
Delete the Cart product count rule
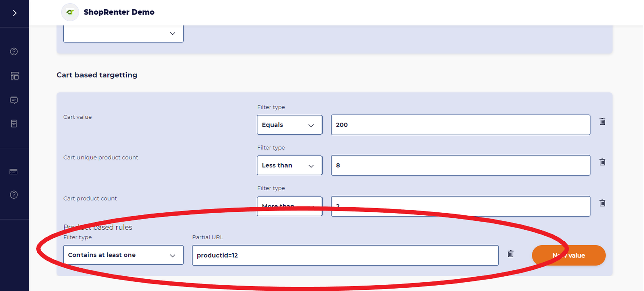click(x=602, y=203)
